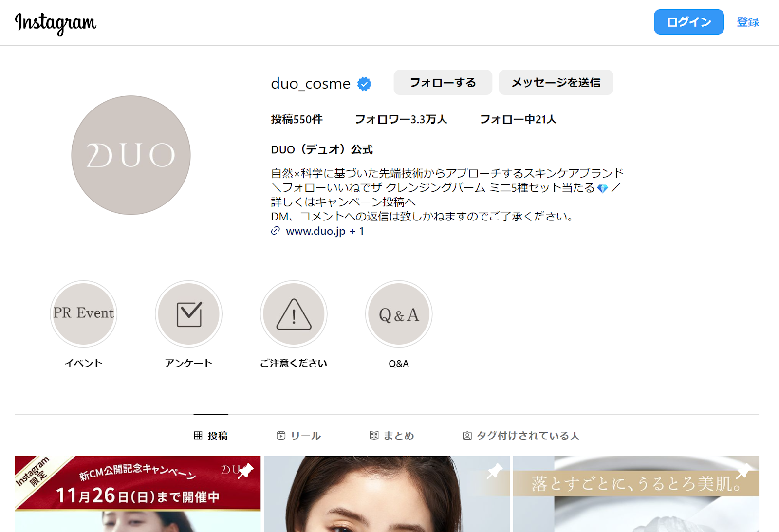The height and width of the screenshot is (532, 779).
Task: Open the DUO profile picture
Action: [131, 155]
